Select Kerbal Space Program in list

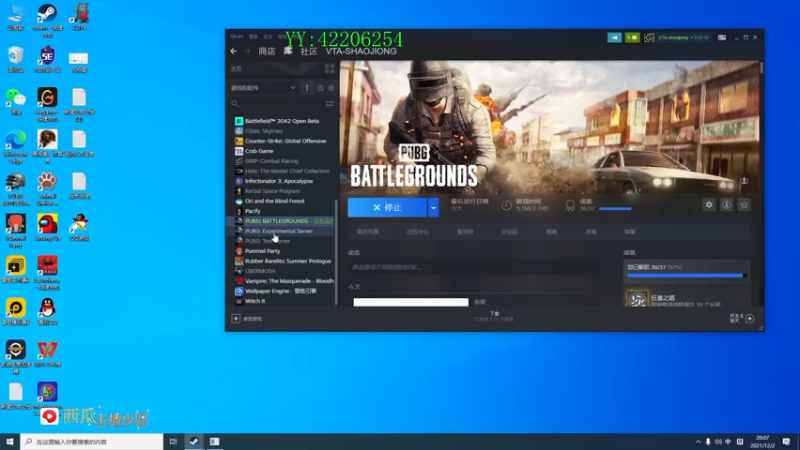(x=272, y=191)
